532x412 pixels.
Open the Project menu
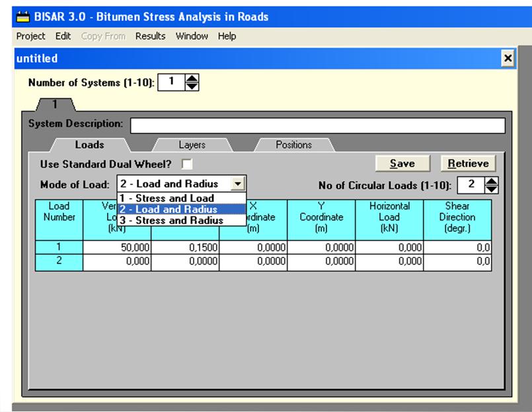[x=30, y=36]
